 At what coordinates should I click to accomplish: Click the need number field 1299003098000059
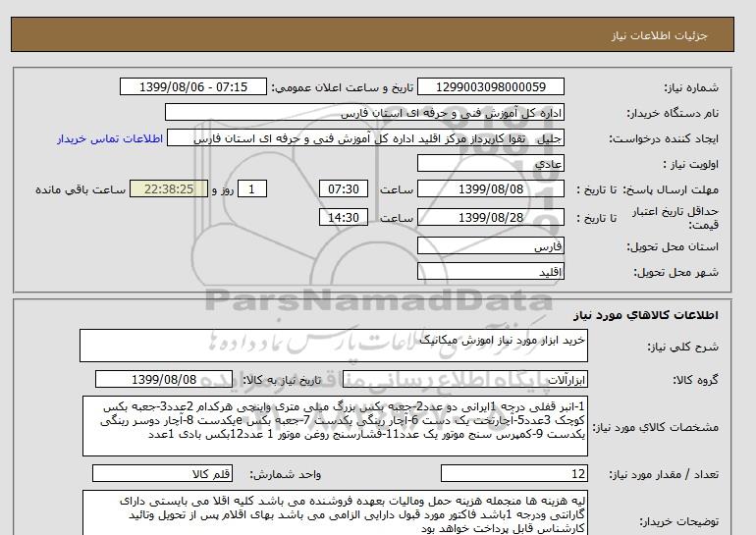[x=490, y=87]
